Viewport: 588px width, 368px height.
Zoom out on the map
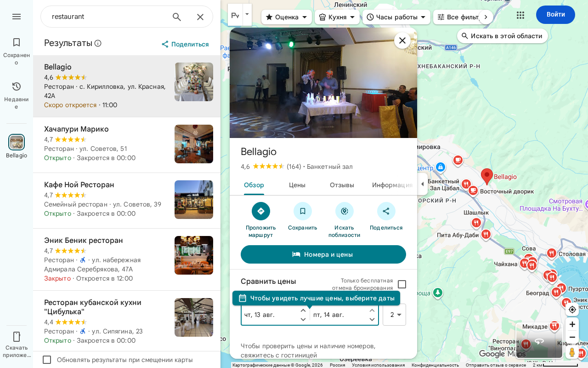(572, 337)
